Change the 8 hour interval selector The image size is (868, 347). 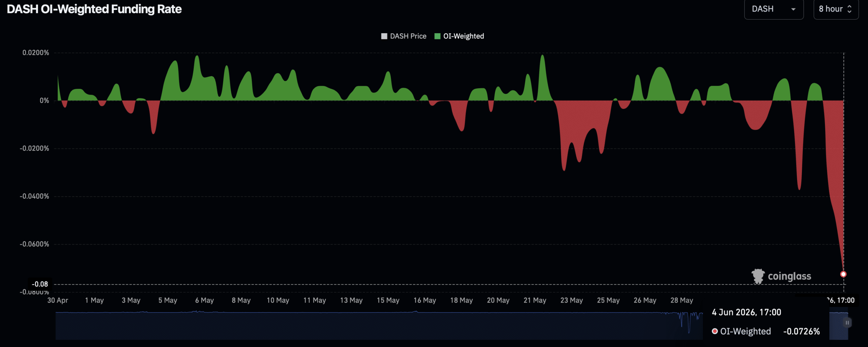pyautogui.click(x=836, y=9)
